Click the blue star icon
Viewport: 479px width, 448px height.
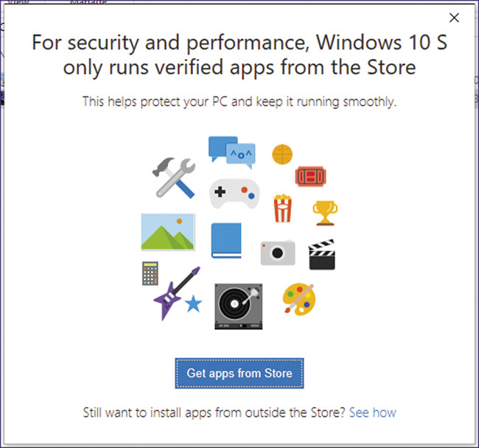click(x=193, y=304)
